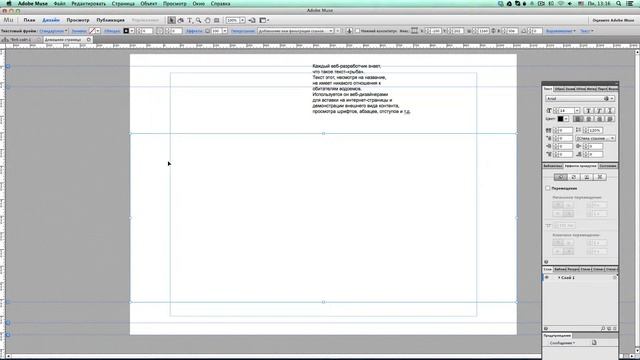Select the Crop tool

click(180, 20)
